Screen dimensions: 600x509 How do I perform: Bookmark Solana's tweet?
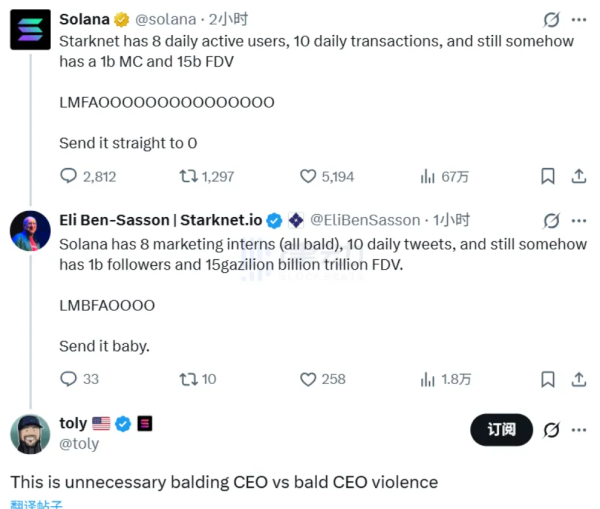point(548,176)
